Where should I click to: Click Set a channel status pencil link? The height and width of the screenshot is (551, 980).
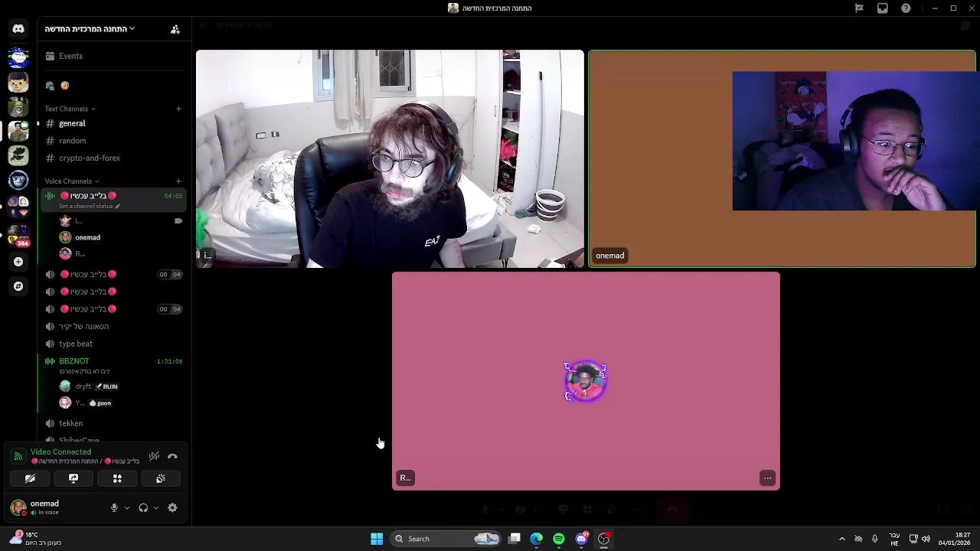[x=90, y=206]
